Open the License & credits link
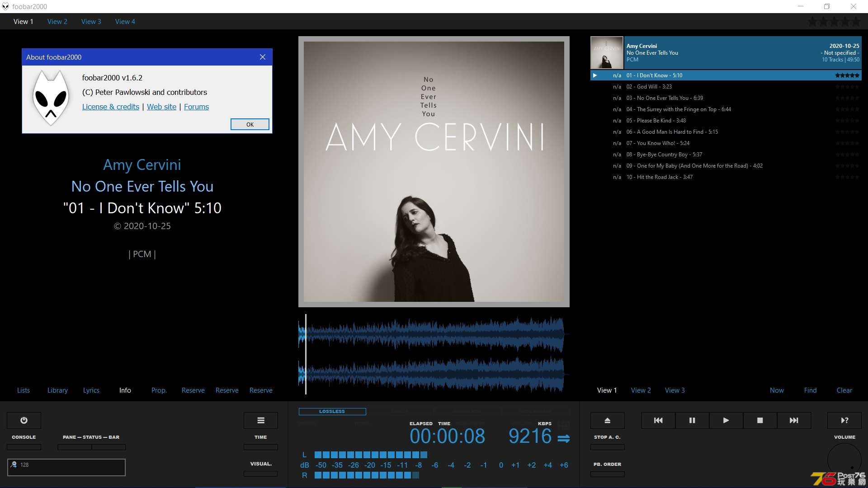868x488 pixels. pyautogui.click(x=111, y=107)
